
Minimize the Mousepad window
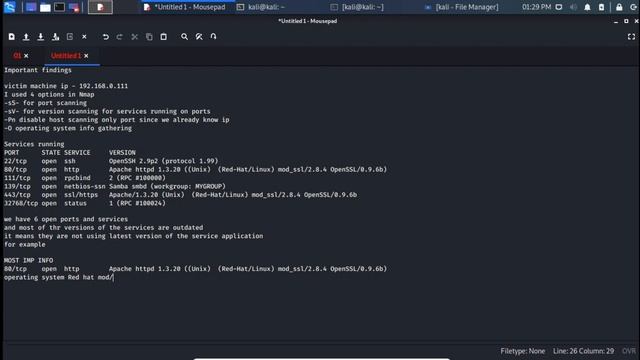click(616, 21)
